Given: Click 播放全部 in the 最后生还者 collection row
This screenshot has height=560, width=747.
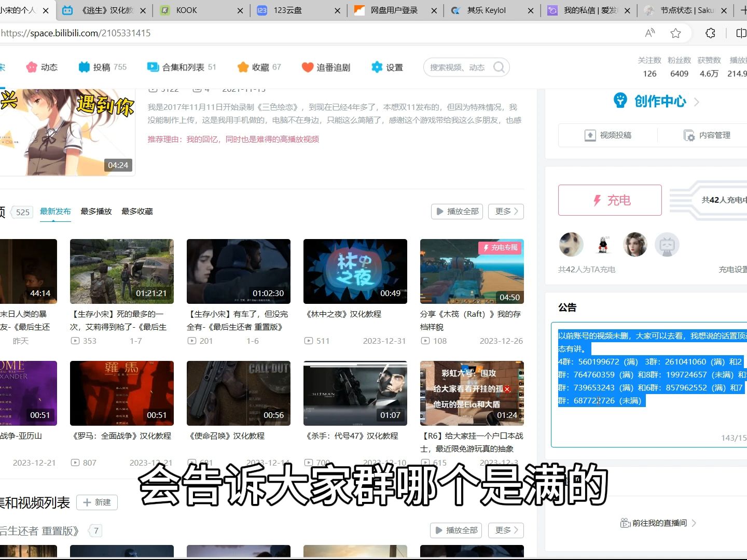Looking at the screenshot, I should [x=457, y=530].
